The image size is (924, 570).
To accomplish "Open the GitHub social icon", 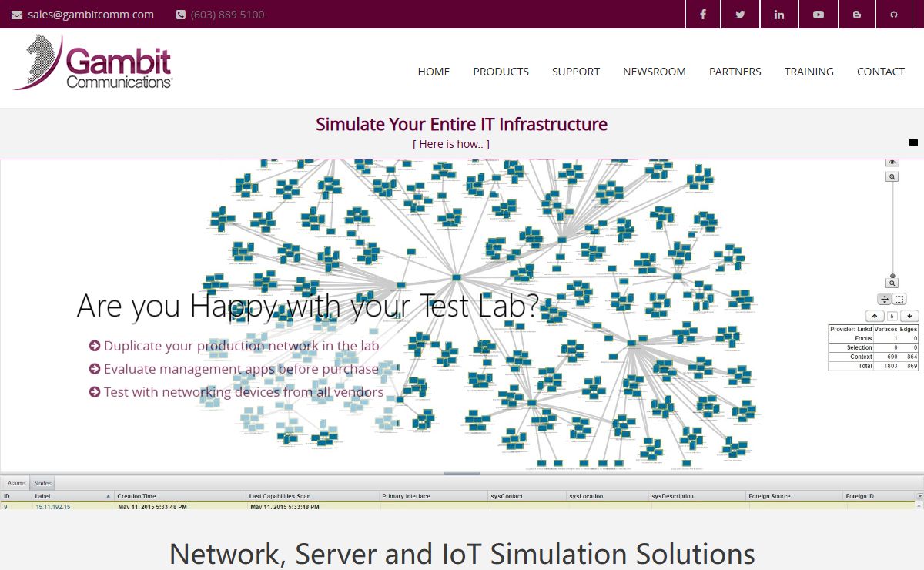I will (x=894, y=15).
